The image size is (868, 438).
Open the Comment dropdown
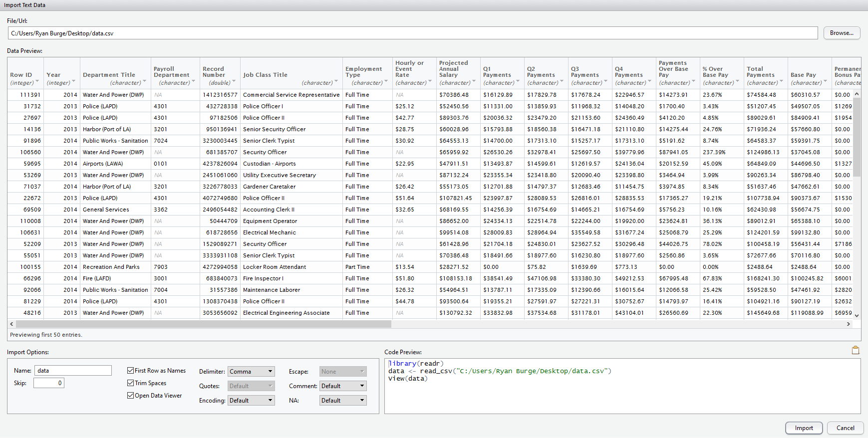click(x=343, y=386)
